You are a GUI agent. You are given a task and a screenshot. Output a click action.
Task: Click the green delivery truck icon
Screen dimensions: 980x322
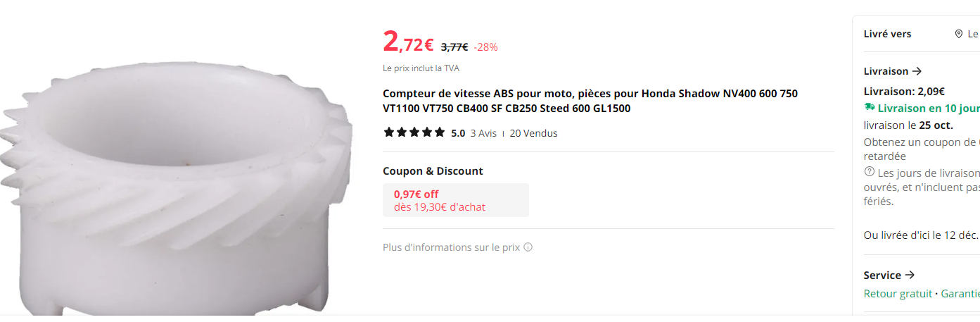coord(870,107)
